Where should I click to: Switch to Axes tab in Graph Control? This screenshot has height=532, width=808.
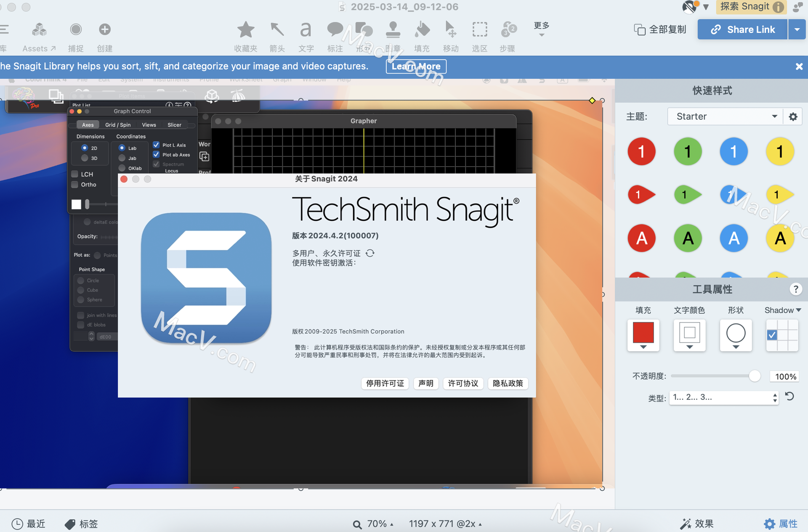88,125
